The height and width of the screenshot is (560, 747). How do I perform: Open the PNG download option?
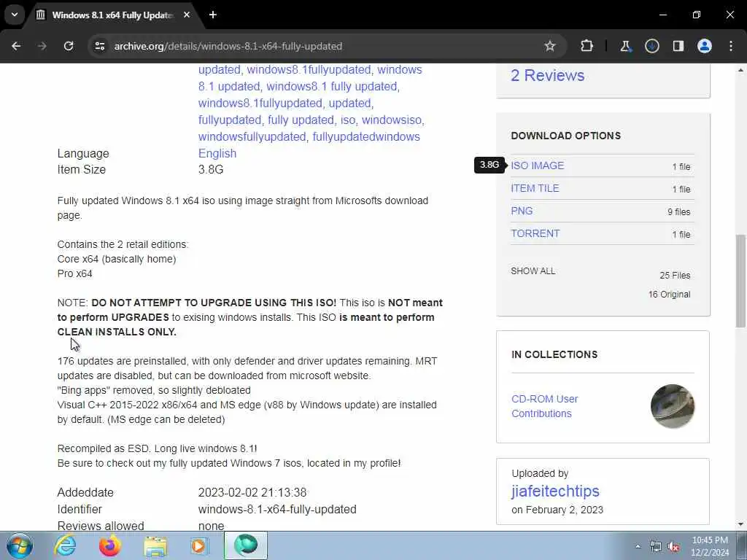click(x=522, y=211)
